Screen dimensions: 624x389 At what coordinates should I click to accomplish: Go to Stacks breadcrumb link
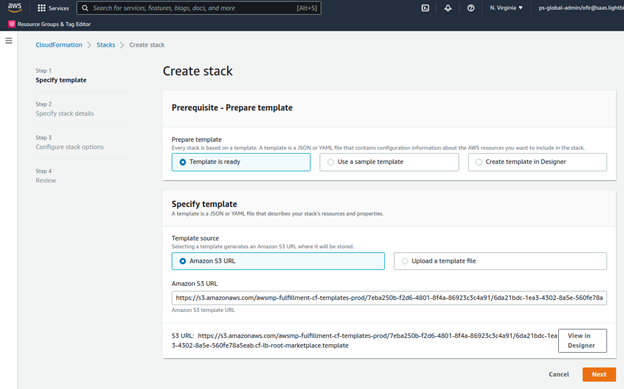(x=106, y=45)
